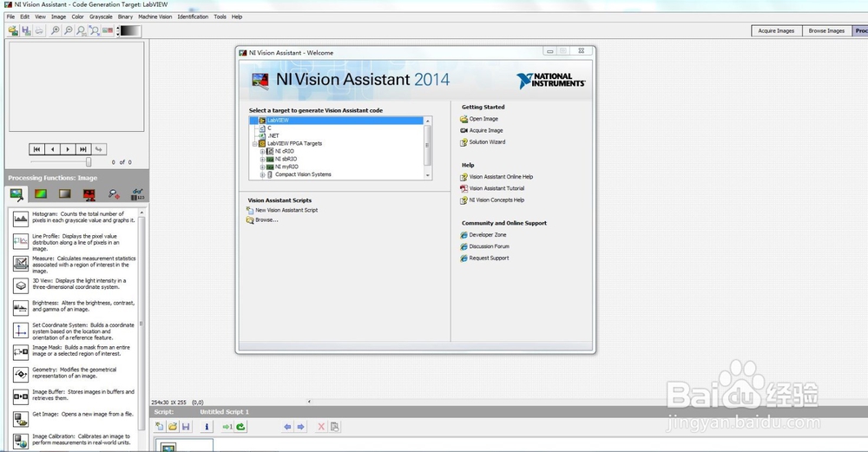Click the Zoom to Fit toolbar icon
Viewport: 868px width, 452px height.
94,30
